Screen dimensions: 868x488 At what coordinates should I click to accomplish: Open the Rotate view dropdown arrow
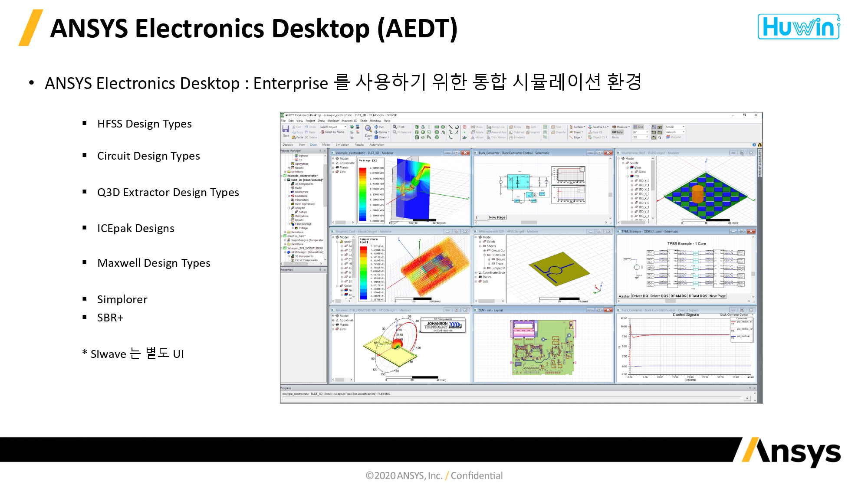[388, 132]
